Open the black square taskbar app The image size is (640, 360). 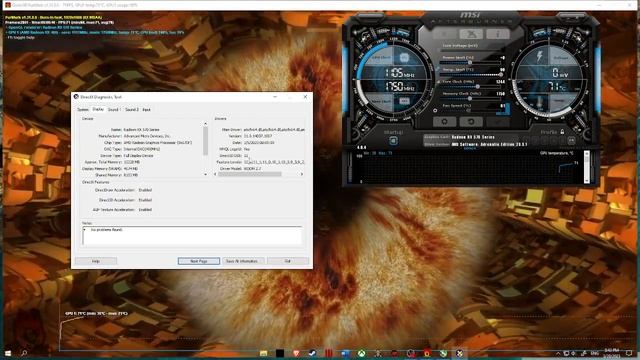pyautogui.click(x=280, y=353)
